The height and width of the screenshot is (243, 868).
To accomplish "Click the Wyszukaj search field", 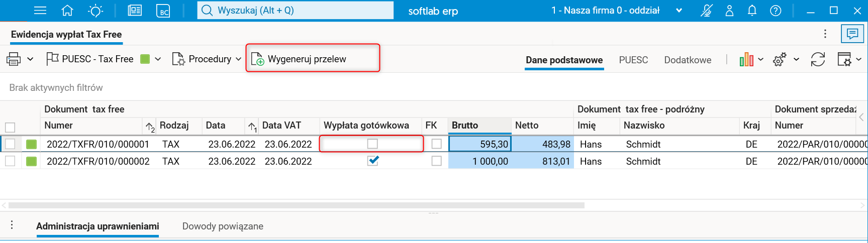I will [x=296, y=11].
